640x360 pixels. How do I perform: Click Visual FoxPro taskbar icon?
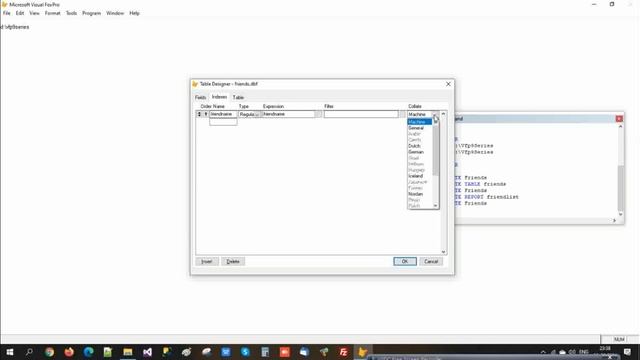[x=362, y=352]
